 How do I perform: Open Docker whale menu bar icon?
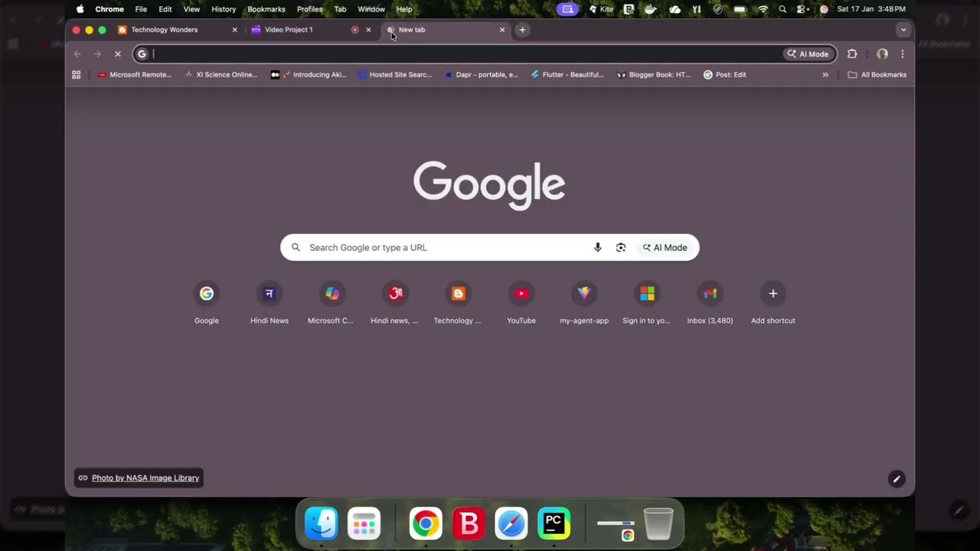[651, 9]
